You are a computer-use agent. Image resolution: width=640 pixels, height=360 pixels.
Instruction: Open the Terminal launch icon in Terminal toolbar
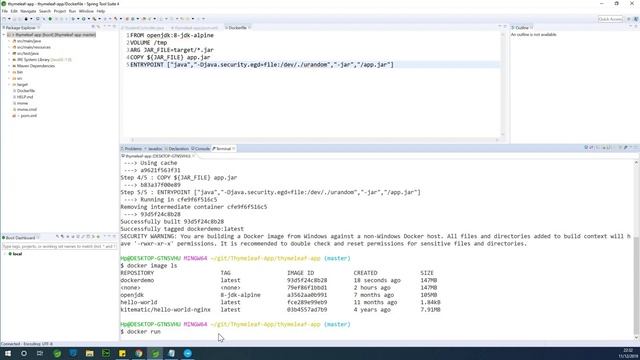(586, 148)
